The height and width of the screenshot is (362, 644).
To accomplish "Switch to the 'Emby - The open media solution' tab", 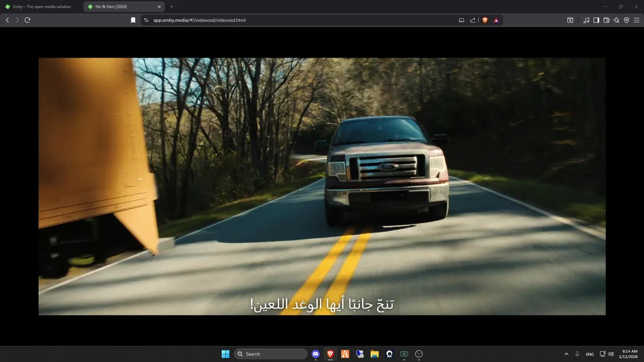I will [x=41, y=7].
